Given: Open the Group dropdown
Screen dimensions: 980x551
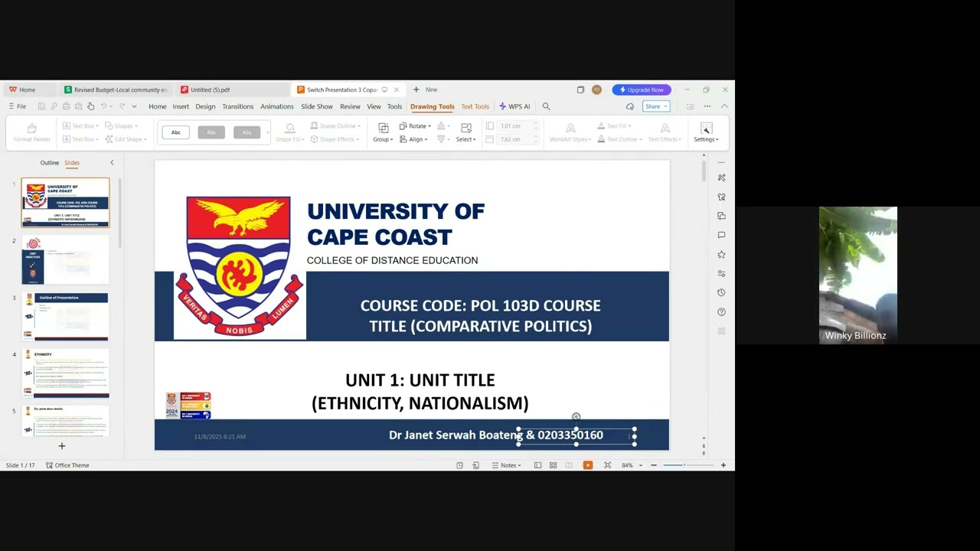Looking at the screenshot, I should coord(383,139).
